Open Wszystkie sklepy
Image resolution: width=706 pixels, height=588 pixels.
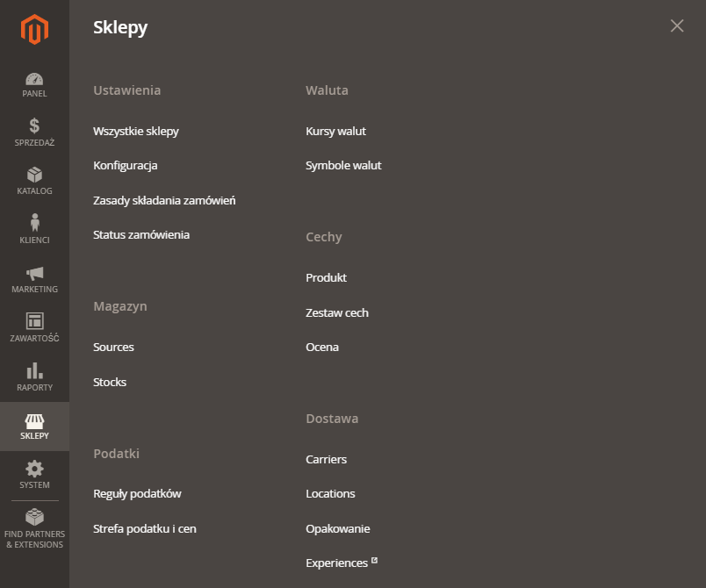tap(136, 130)
